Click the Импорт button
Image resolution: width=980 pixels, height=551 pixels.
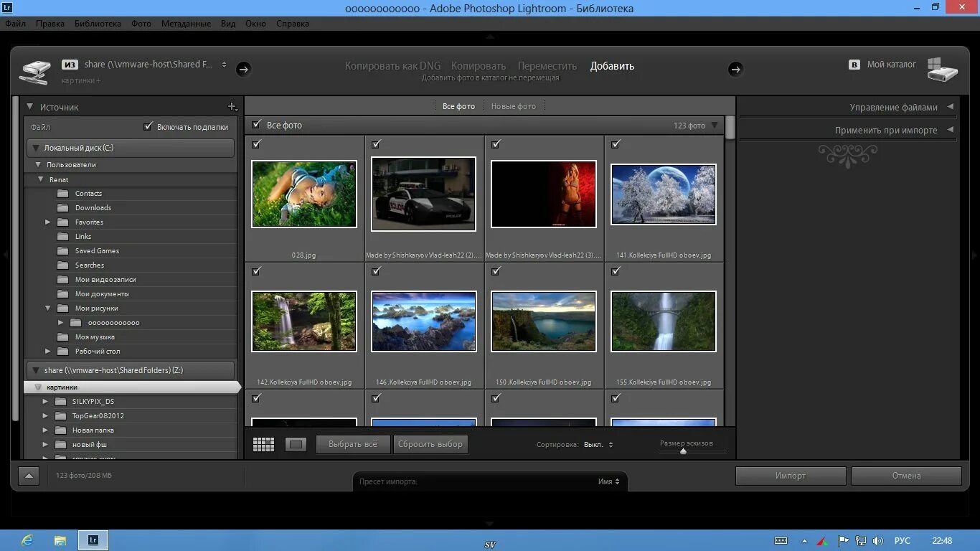pos(791,476)
